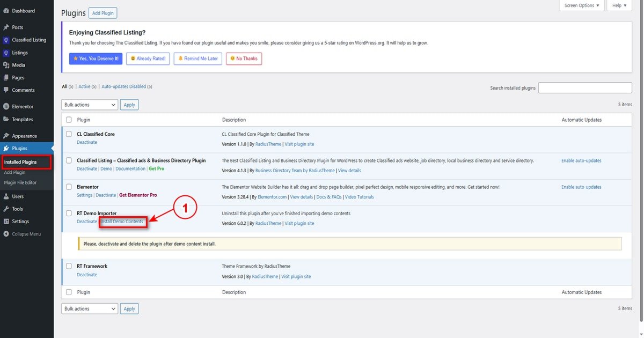Click the No Thanks button
Viewport: 644px width, 338px height.
tap(244, 58)
